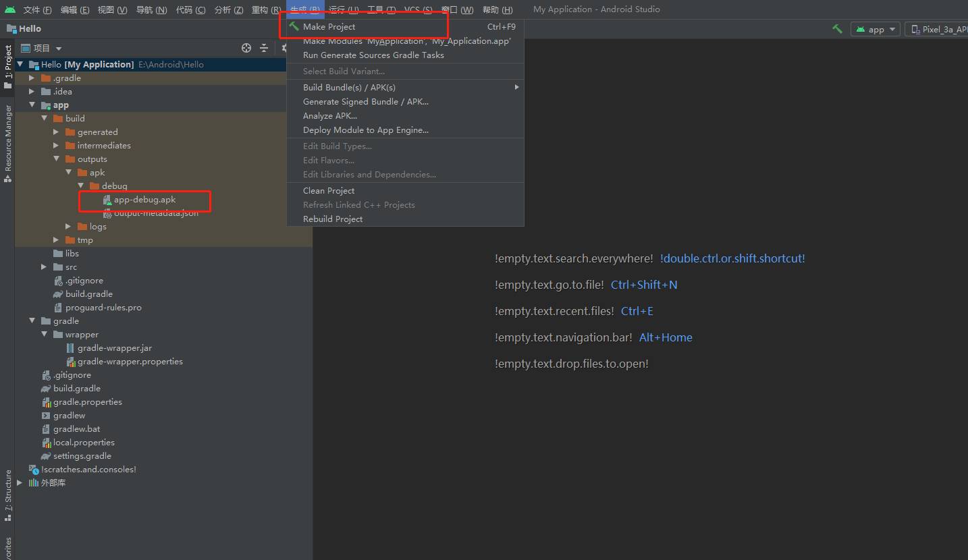
Task: Open the 分析 (Z) menu
Action: 229,9
